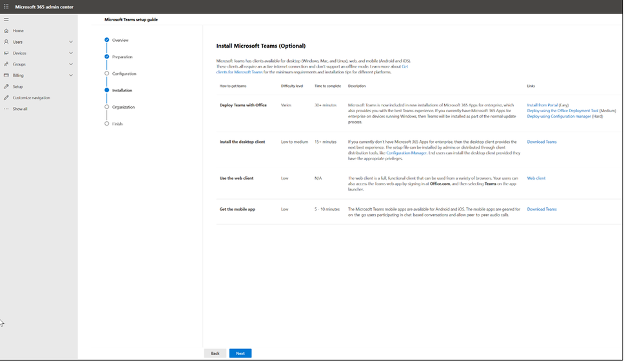Click the Setup wrench icon
This screenshot has height=362, width=644.
(6, 86)
